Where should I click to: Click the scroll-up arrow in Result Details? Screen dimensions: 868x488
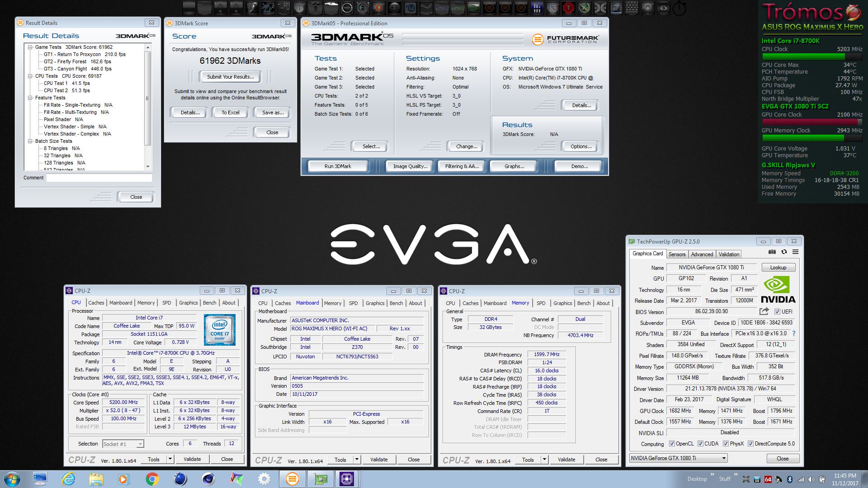147,47
